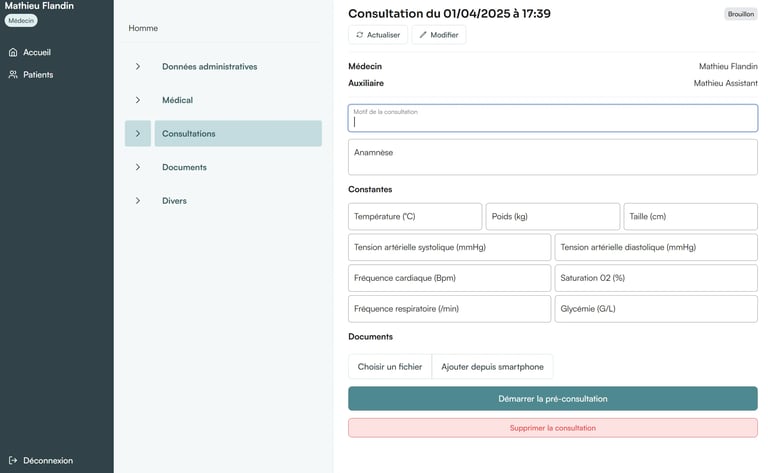Image resolution: width=768 pixels, height=473 pixels.
Task: Click the Déconnexion logout icon
Action: 13,460
